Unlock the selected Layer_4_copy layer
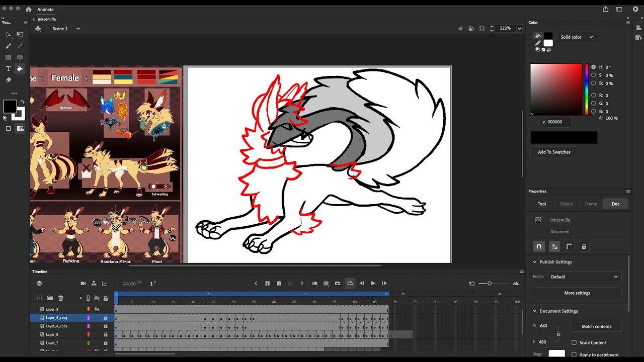Image resolution: width=644 pixels, height=362 pixels. (x=106, y=318)
